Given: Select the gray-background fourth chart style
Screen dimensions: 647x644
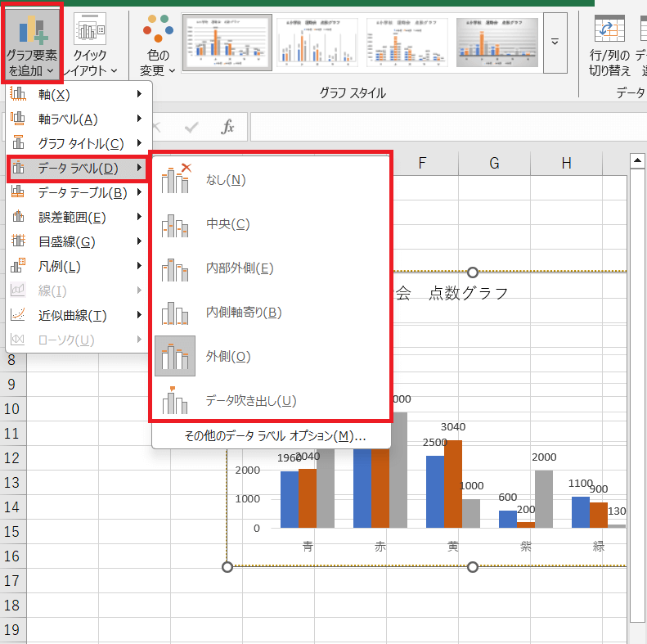Looking at the screenshot, I should [x=496, y=43].
